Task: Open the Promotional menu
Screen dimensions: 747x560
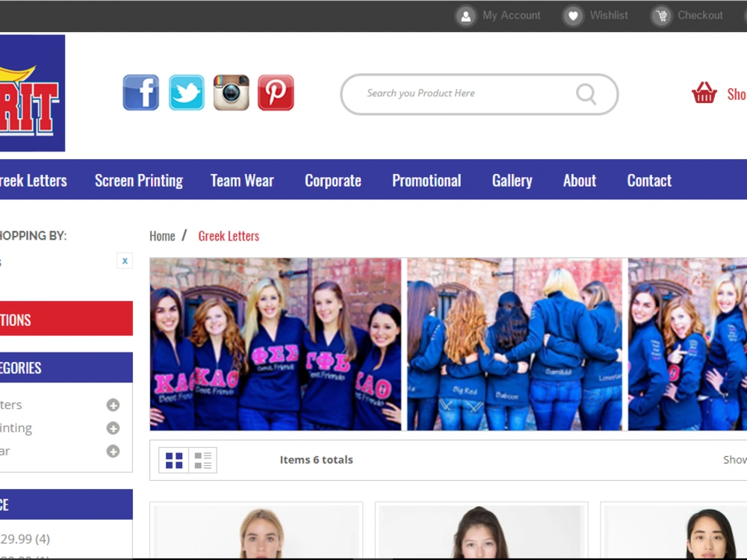Action: pyautogui.click(x=427, y=181)
